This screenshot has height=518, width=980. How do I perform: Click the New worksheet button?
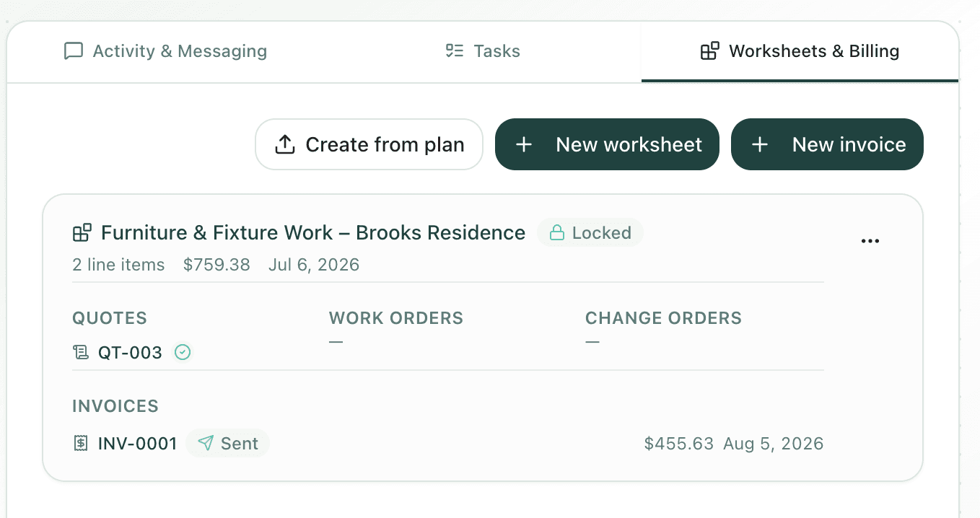coord(607,144)
